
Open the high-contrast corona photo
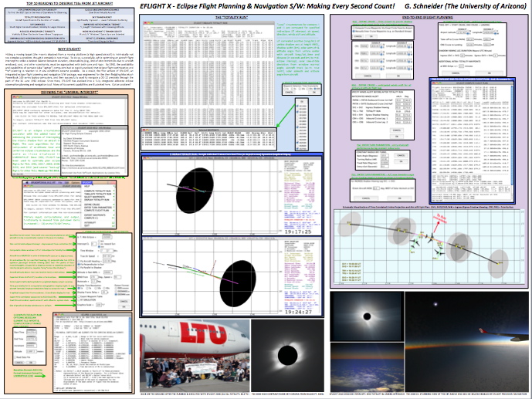click(x=287, y=355)
